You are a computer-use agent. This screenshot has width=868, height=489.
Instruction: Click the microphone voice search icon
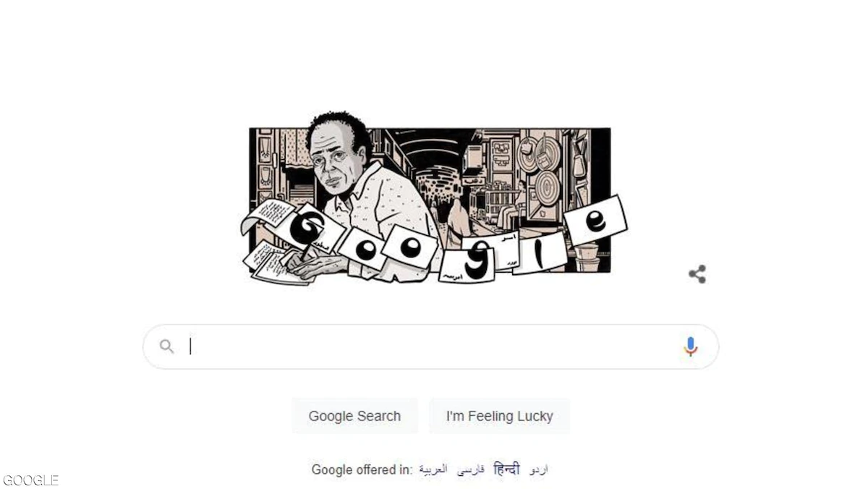(x=691, y=346)
